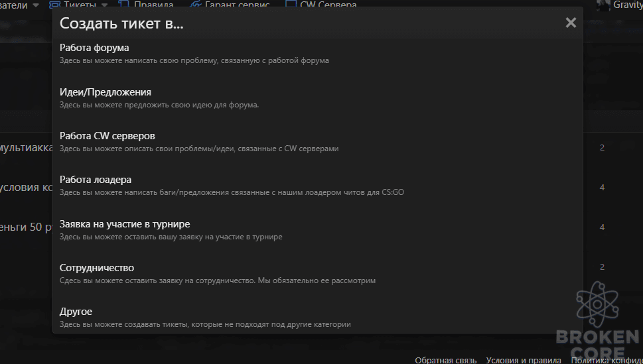643x364 pixels.
Task: Click the icon beside «CW Сервера»
Action: 291,4
